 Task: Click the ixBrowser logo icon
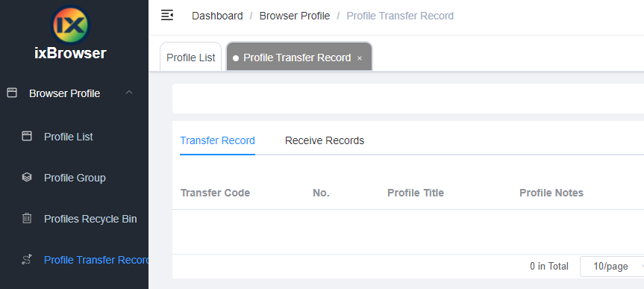(70, 25)
